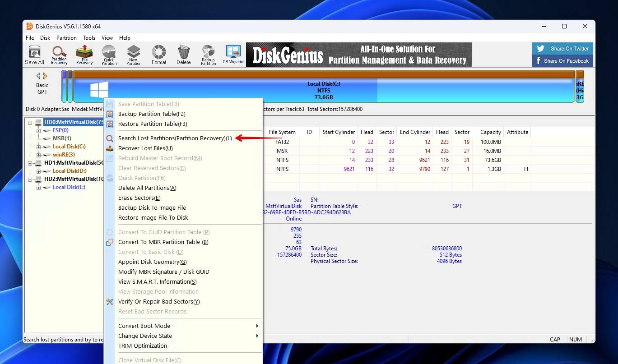Start Quick Partition from the toolbar
This screenshot has width=618, height=364.
(109, 55)
